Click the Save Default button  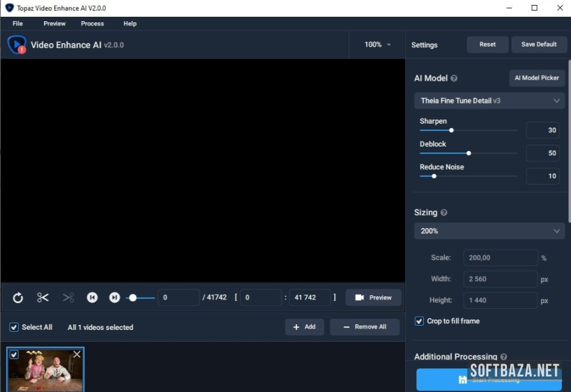(539, 45)
